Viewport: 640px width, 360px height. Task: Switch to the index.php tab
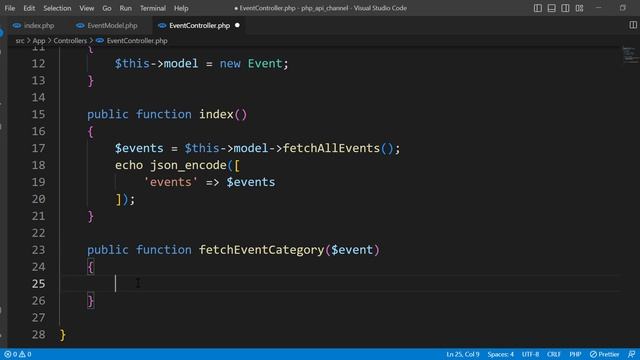pyautogui.click(x=39, y=25)
